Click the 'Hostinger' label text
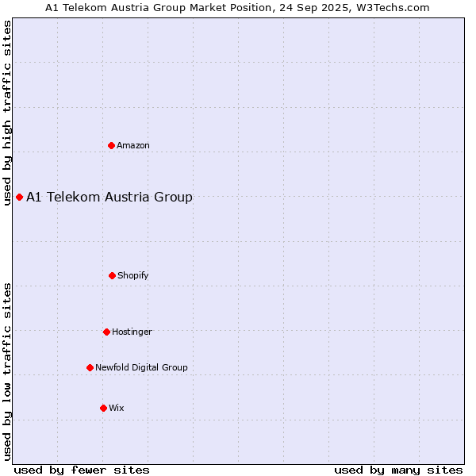 tap(132, 332)
